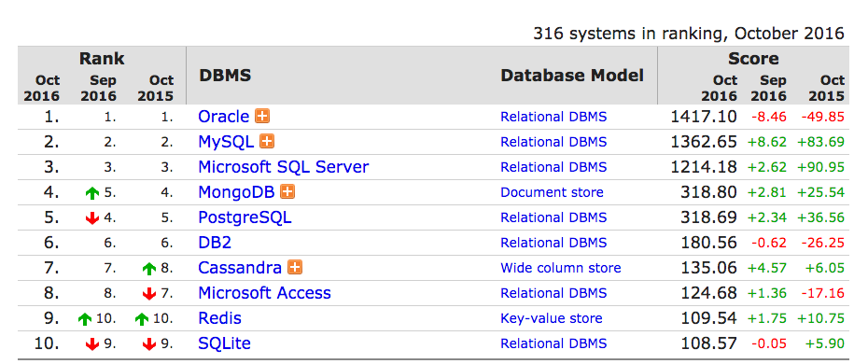Click the score change +90.95

pyautogui.click(x=820, y=167)
